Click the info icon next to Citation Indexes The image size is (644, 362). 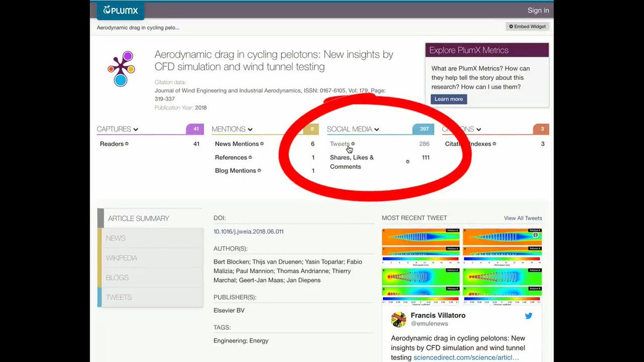pos(495,144)
